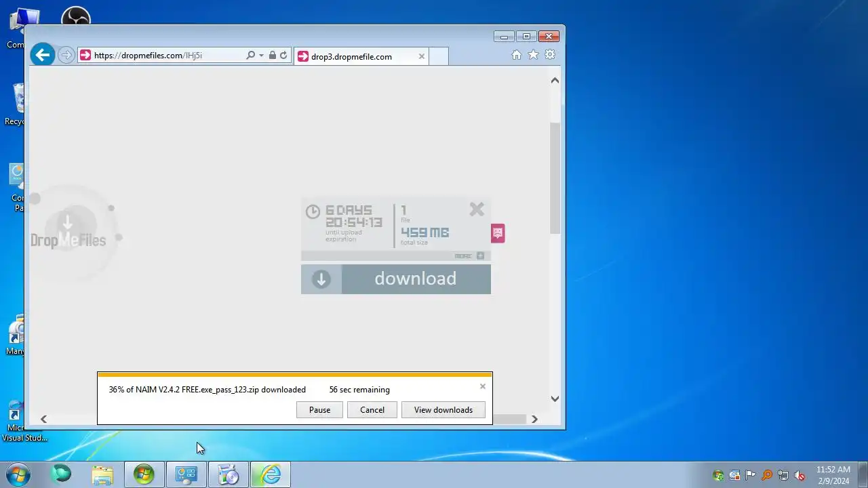Click the network tray icon
Viewport: 868px width, 488px height.
(783, 475)
